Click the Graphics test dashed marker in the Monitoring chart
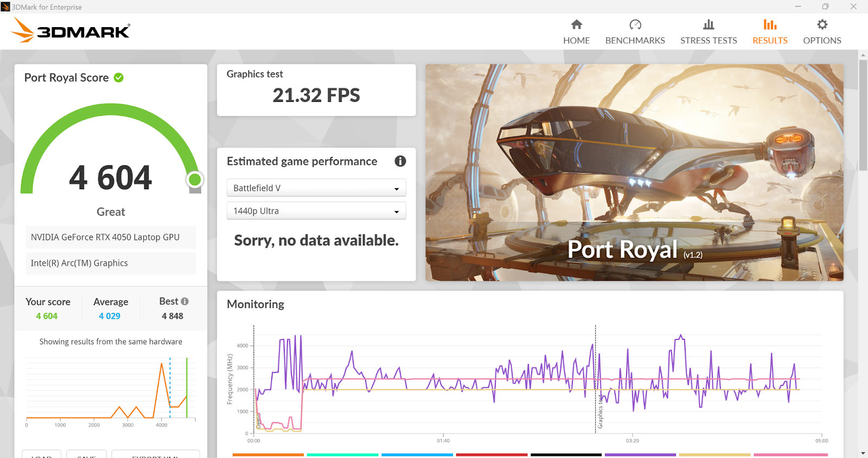 596,379
